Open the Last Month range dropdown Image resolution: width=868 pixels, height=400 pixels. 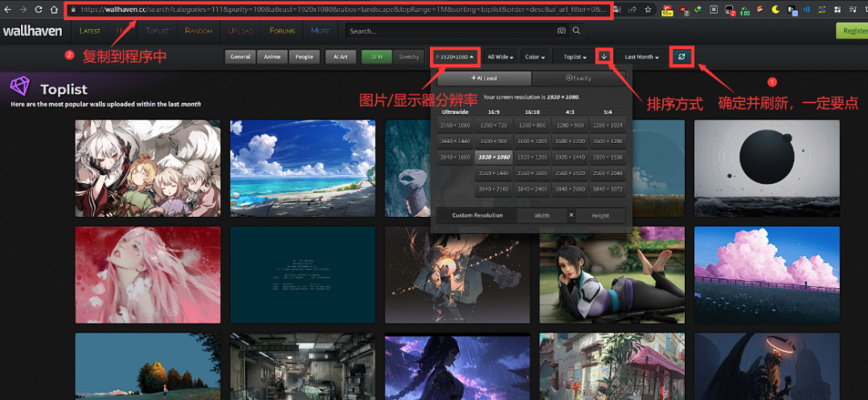[x=641, y=57]
